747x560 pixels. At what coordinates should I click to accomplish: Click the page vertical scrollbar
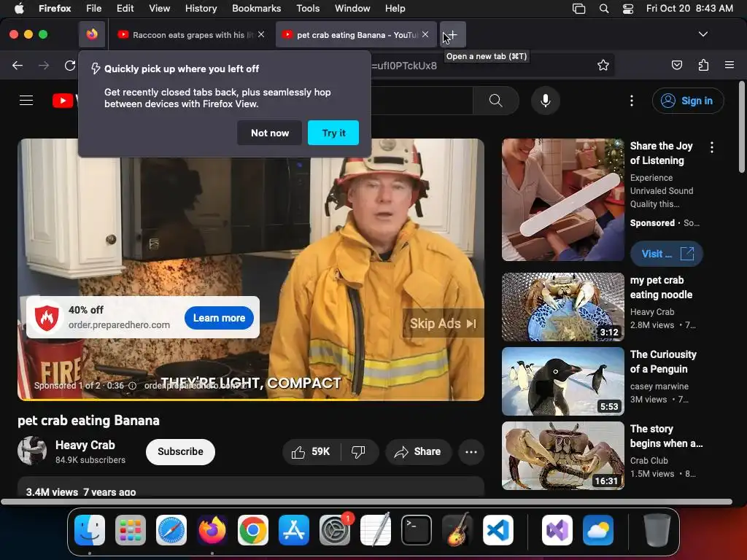(741, 127)
